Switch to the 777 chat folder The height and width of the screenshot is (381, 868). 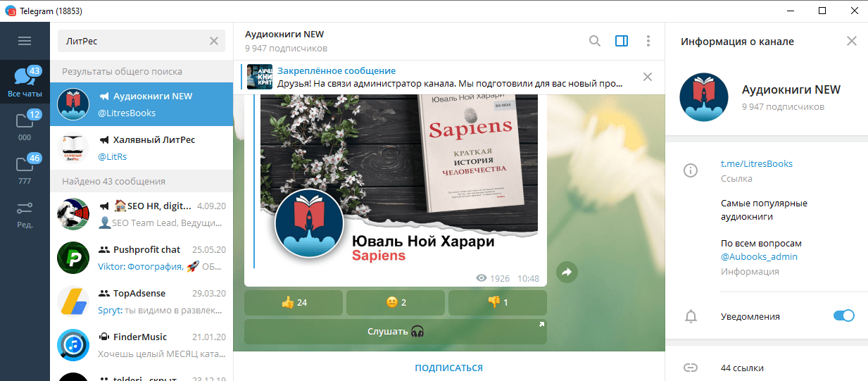pyautogui.click(x=25, y=169)
